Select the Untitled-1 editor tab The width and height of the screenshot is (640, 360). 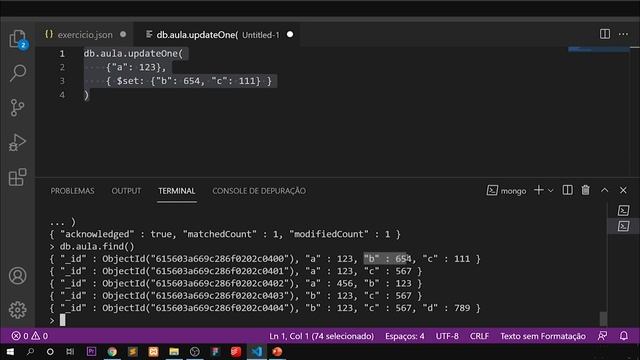click(218, 35)
